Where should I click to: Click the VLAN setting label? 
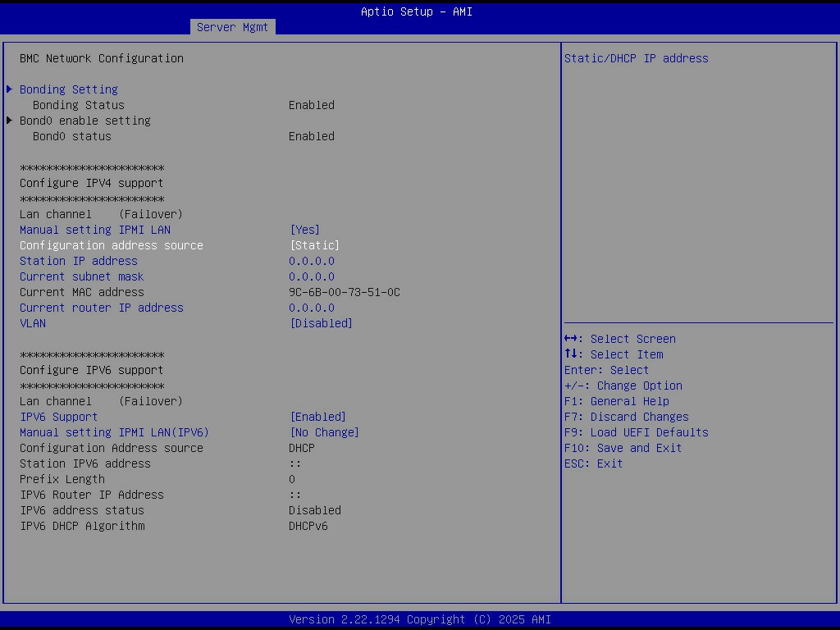pos(33,323)
